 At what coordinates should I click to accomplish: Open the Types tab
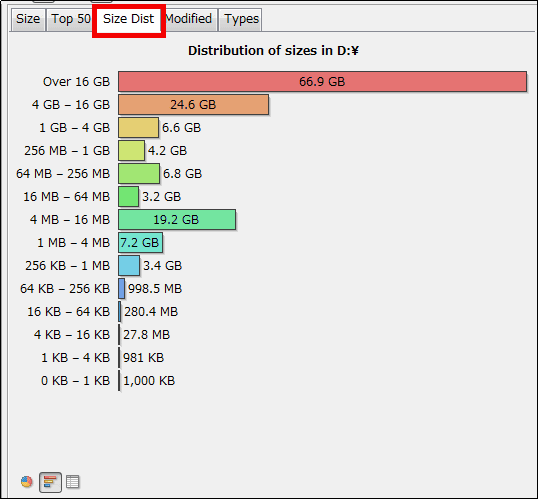(241, 19)
